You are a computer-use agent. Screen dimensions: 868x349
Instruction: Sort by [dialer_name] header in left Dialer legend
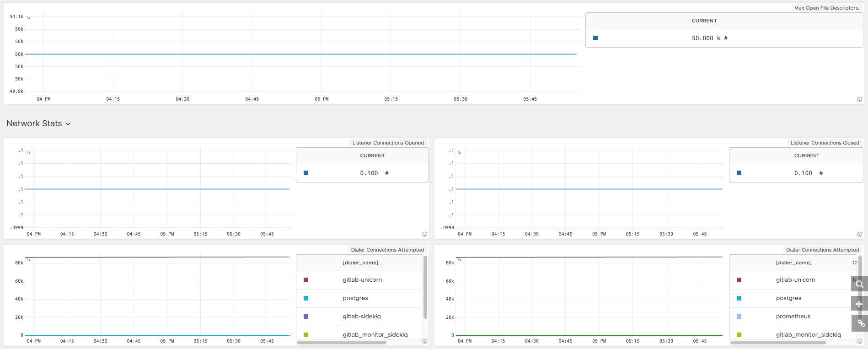pyautogui.click(x=360, y=263)
